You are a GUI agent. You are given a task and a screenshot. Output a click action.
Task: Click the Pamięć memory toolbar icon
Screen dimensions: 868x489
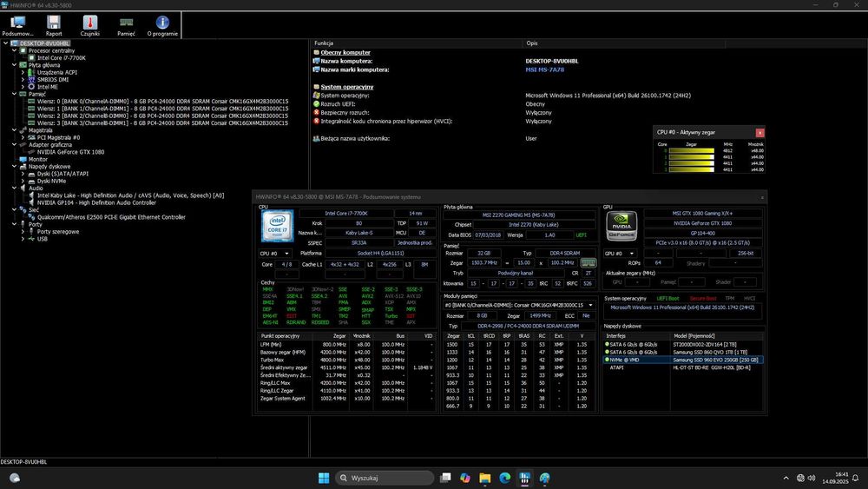tap(126, 23)
